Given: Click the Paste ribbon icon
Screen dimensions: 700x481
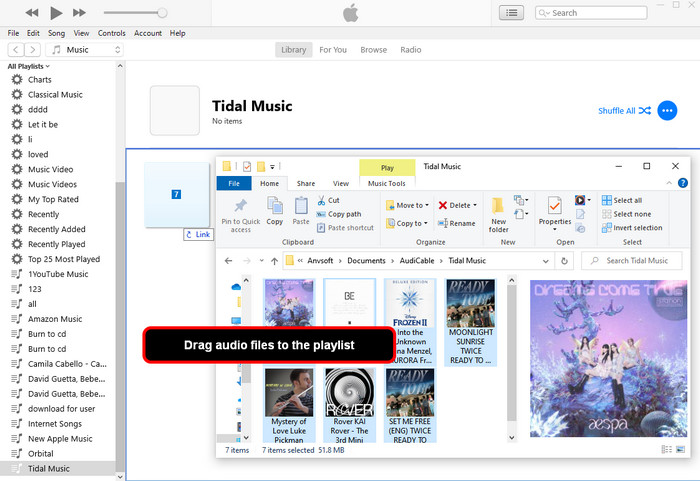Looking at the screenshot, I should [301, 211].
